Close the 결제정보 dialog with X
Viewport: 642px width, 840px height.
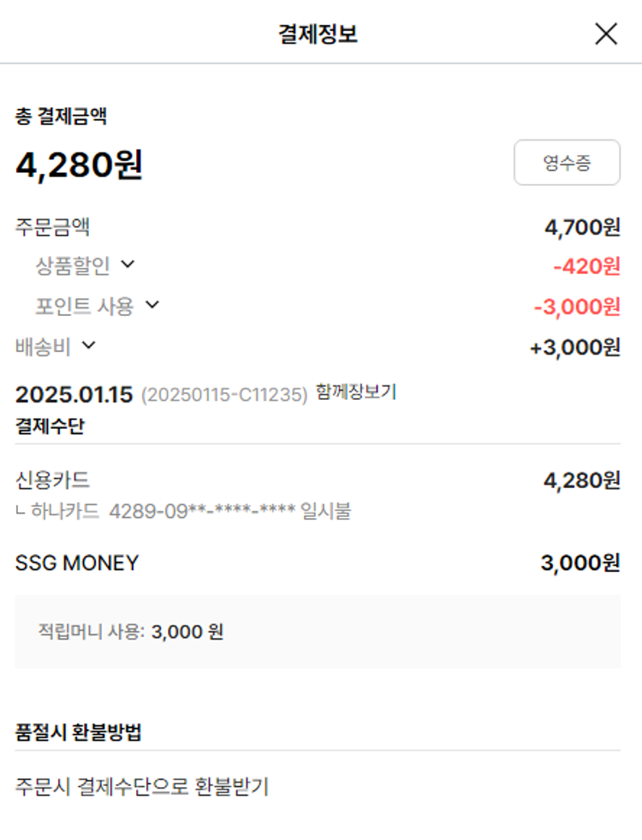[x=605, y=34]
